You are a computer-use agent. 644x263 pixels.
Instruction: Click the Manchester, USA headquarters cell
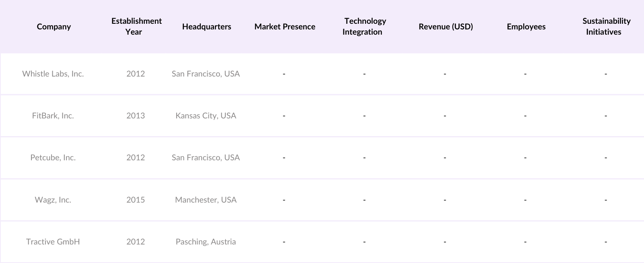206,200
